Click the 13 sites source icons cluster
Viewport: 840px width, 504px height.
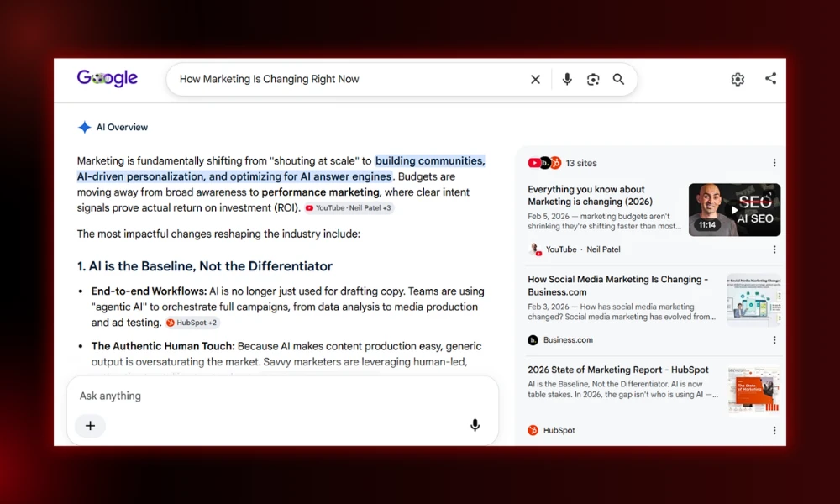click(x=544, y=163)
